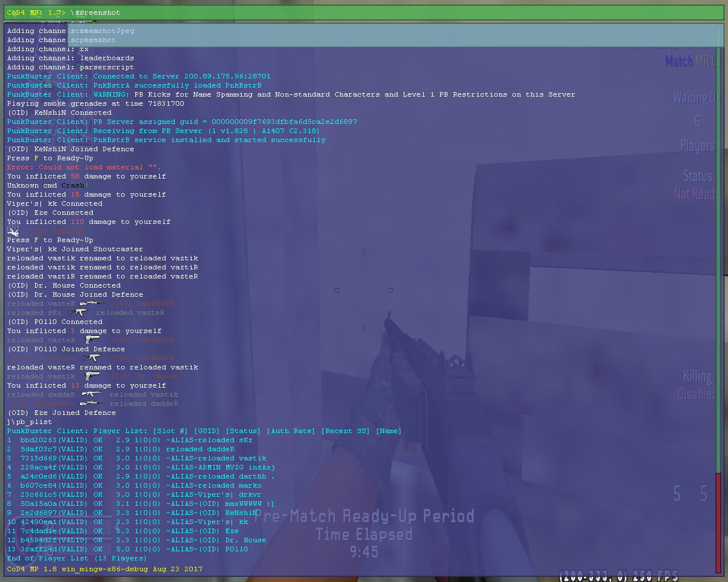Select player row 8, GUID 50a15a0a
The width and height of the screenshot is (728, 582).
pyautogui.click(x=140, y=504)
